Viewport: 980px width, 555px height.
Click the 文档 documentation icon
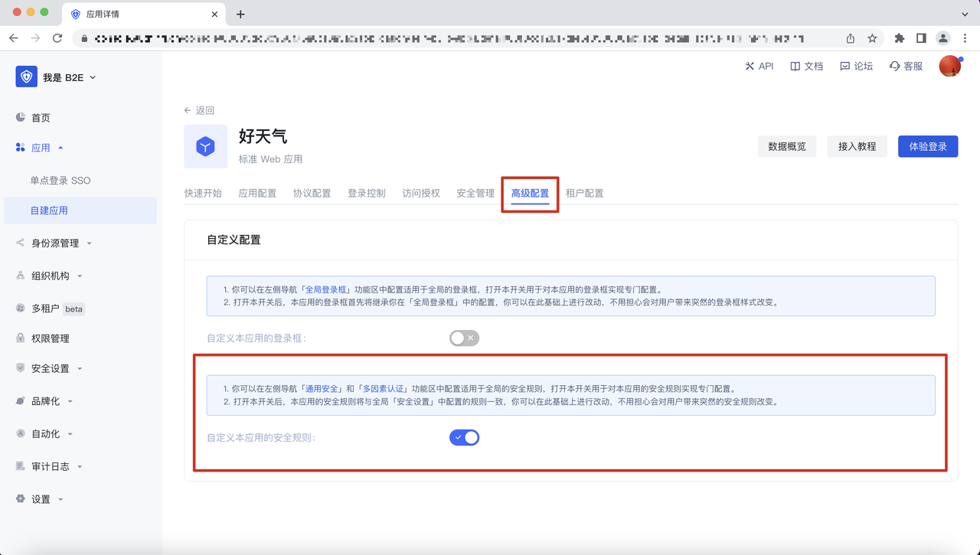click(x=796, y=66)
